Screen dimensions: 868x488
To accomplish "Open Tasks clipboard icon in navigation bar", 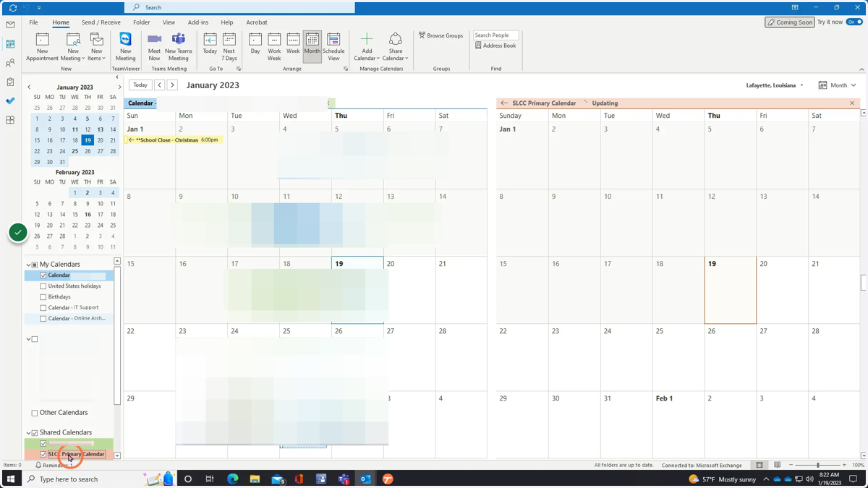I will point(10,82).
